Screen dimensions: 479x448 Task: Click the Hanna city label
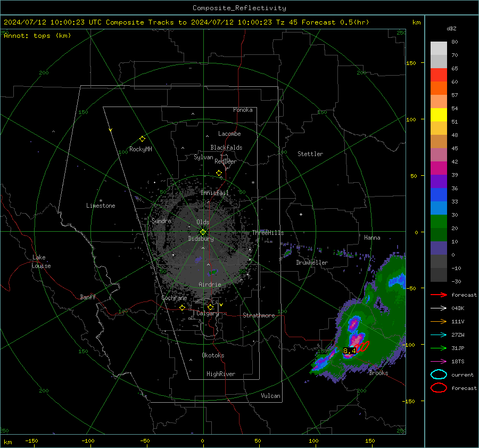pyautogui.click(x=372, y=238)
